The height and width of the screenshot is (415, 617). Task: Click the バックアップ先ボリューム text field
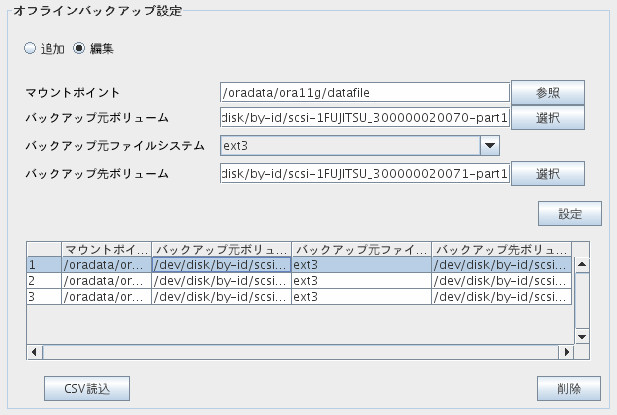[365, 173]
